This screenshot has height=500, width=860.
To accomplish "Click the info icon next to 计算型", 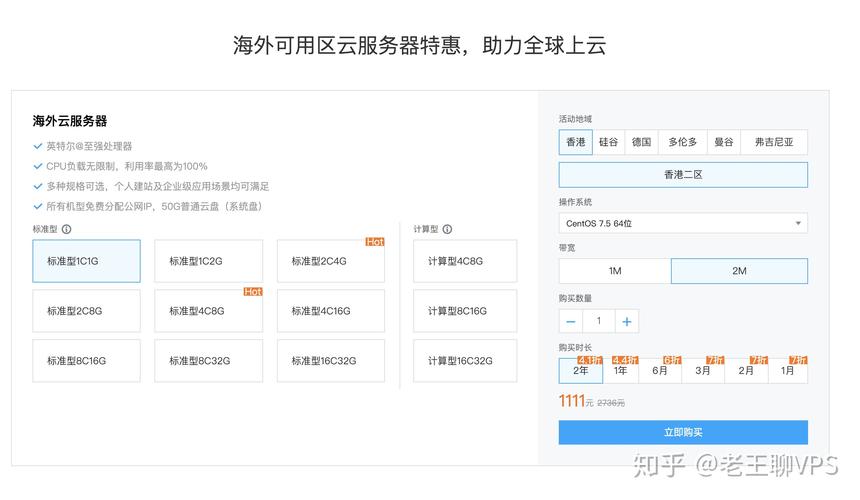I will (448, 229).
